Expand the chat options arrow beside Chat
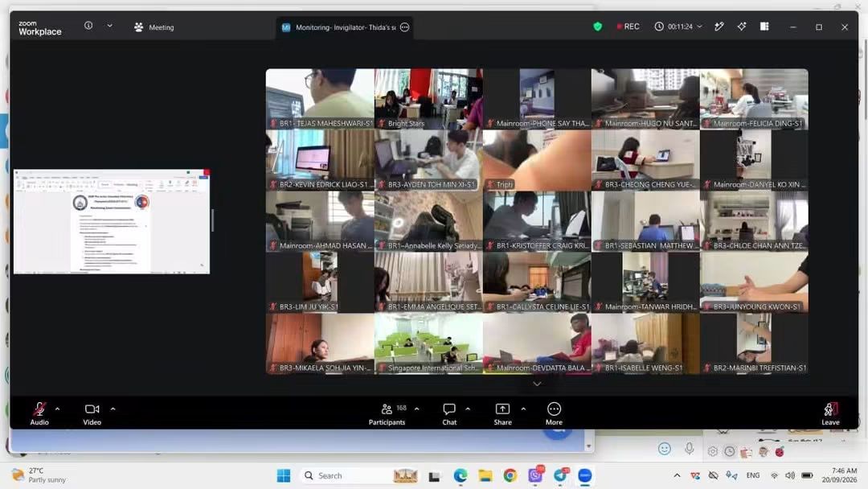Viewport: 868px width, 489px height. coord(468,409)
